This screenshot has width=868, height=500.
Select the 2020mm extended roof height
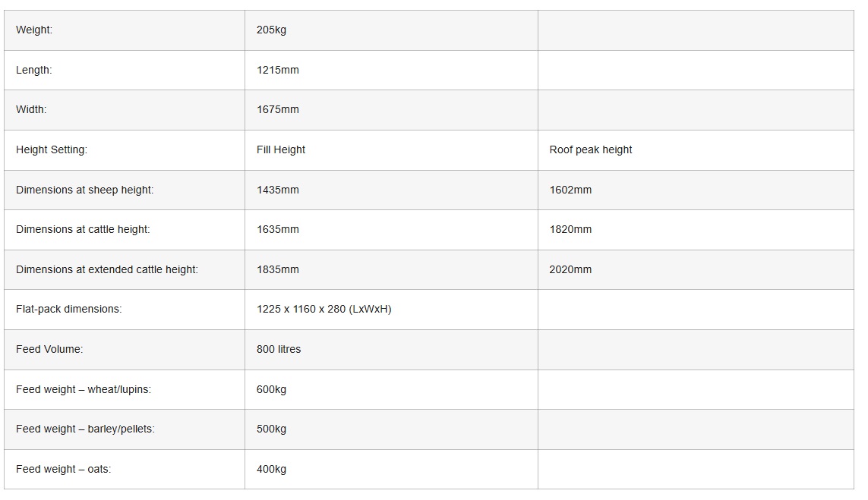[x=570, y=270]
